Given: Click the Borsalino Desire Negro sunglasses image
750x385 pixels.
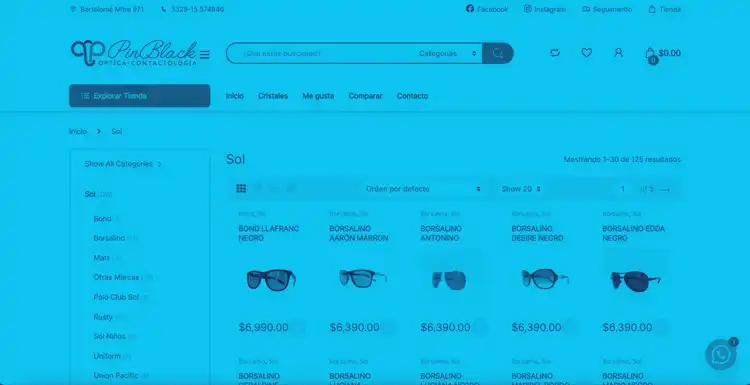Looking at the screenshot, I should (x=545, y=279).
